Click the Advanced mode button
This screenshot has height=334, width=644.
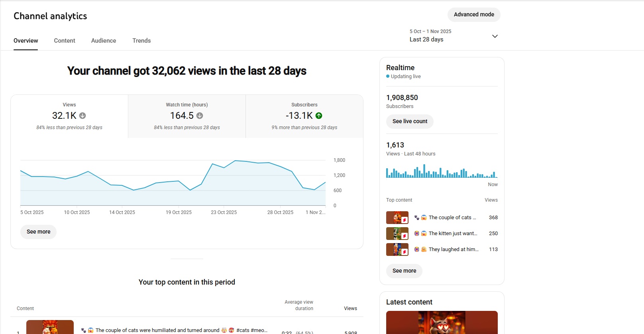pos(473,15)
